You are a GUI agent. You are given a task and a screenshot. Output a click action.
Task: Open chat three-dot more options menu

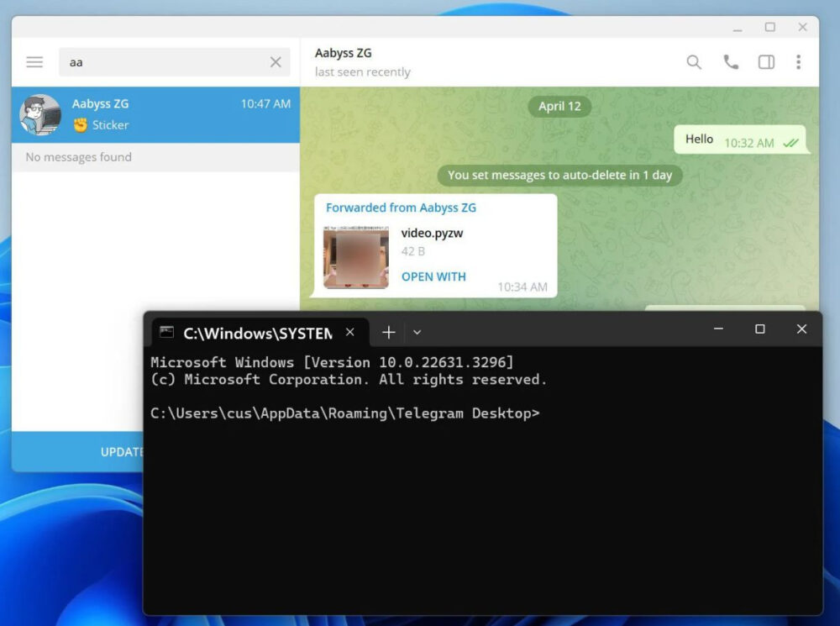point(798,62)
